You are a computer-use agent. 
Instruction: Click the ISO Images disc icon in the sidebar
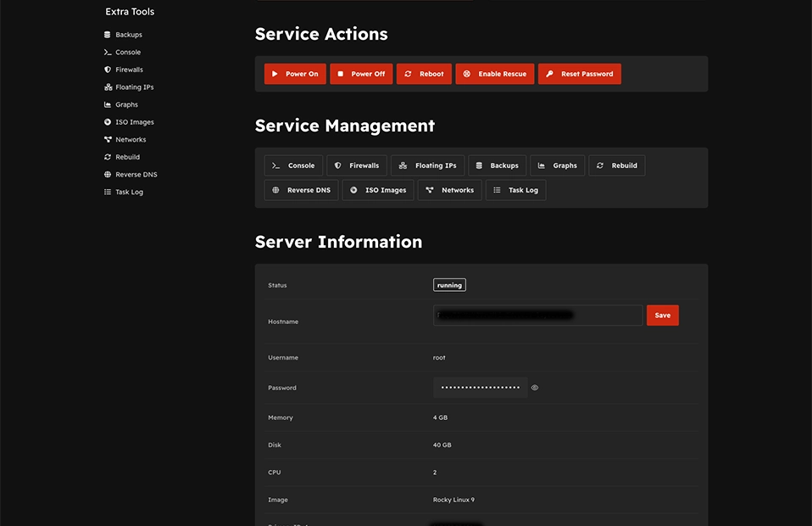tap(107, 122)
